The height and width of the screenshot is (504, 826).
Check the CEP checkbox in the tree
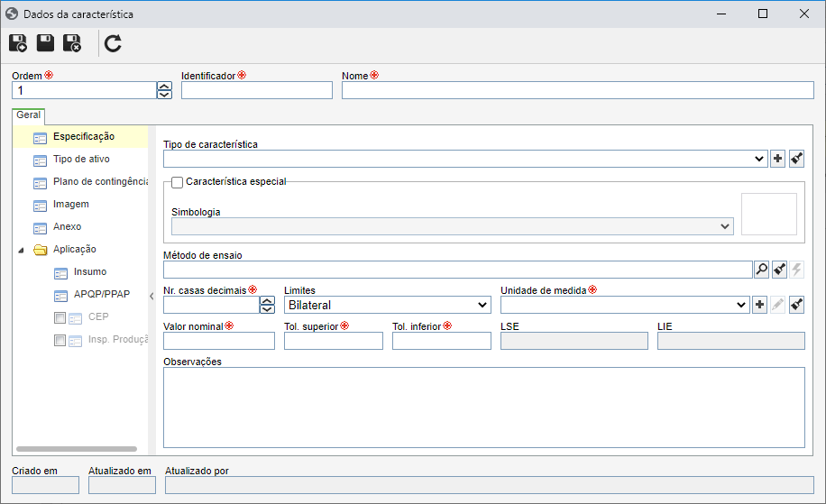(x=60, y=317)
